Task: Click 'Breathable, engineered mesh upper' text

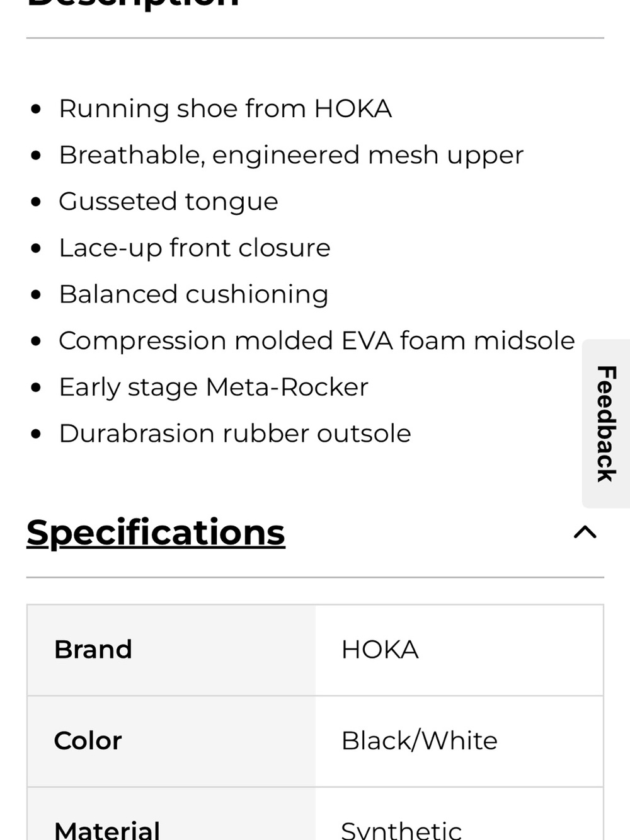Action: pyautogui.click(x=291, y=155)
